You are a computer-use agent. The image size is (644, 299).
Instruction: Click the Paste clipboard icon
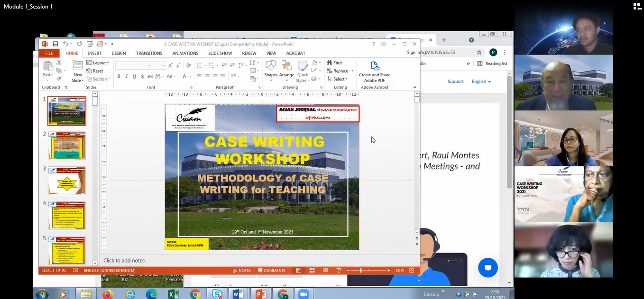[x=48, y=66]
